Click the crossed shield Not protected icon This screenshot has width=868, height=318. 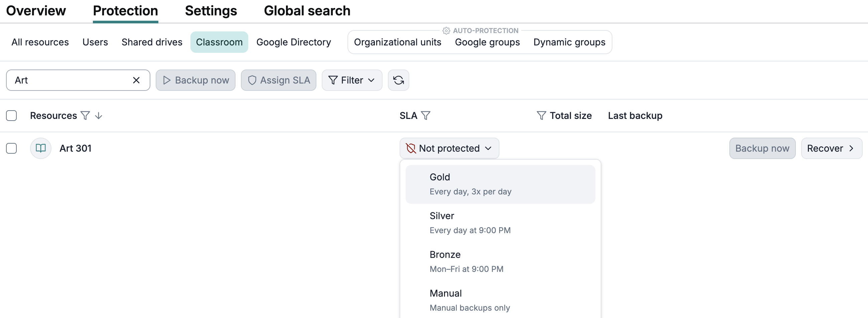[411, 148]
